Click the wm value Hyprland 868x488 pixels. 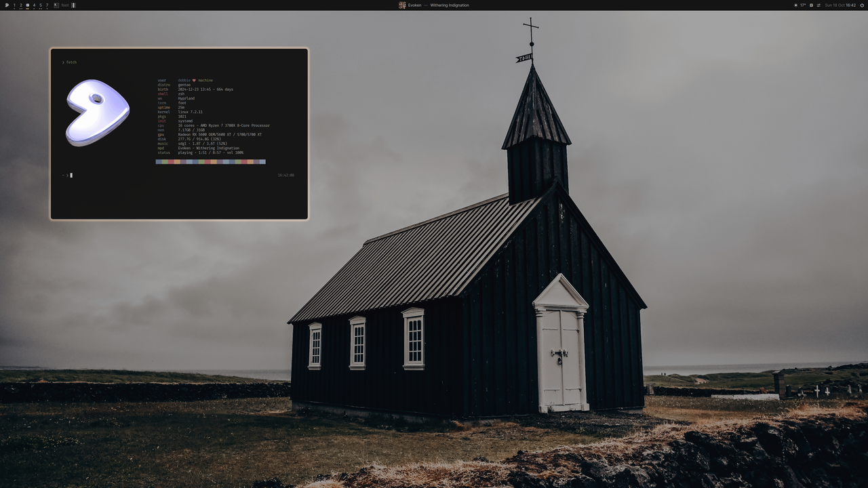pyautogui.click(x=186, y=98)
